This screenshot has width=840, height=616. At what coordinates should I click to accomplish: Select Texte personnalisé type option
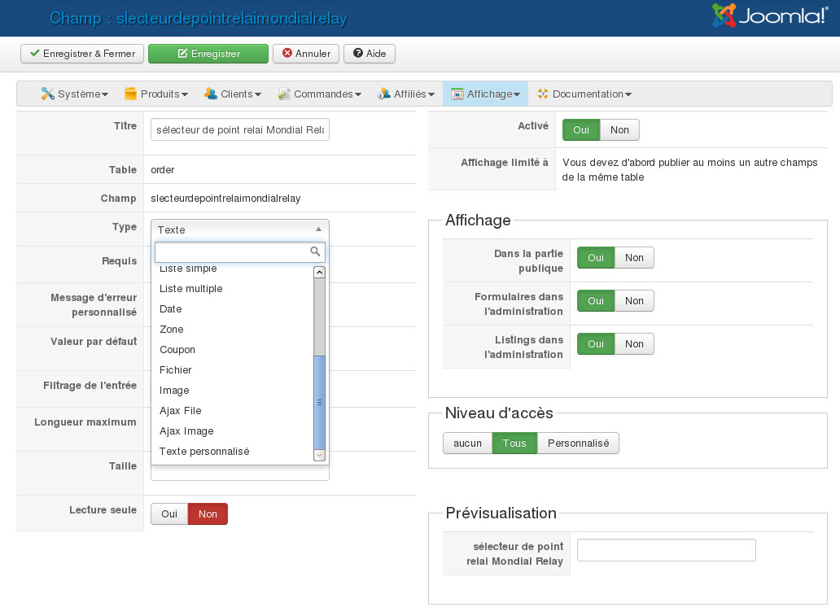(233, 451)
